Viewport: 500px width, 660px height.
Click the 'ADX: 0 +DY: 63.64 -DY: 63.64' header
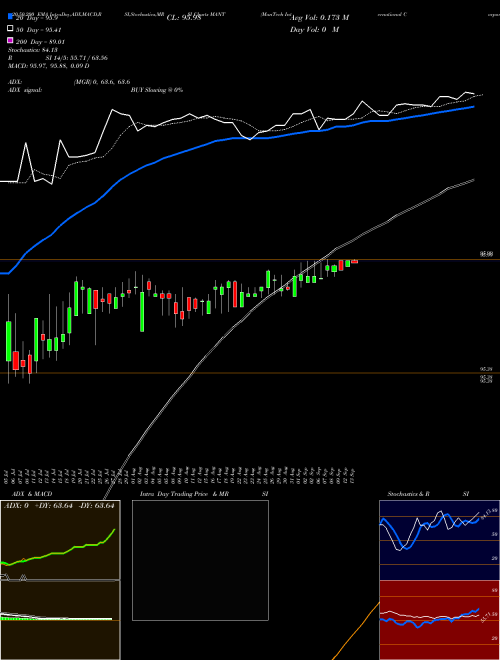click(x=59, y=506)
